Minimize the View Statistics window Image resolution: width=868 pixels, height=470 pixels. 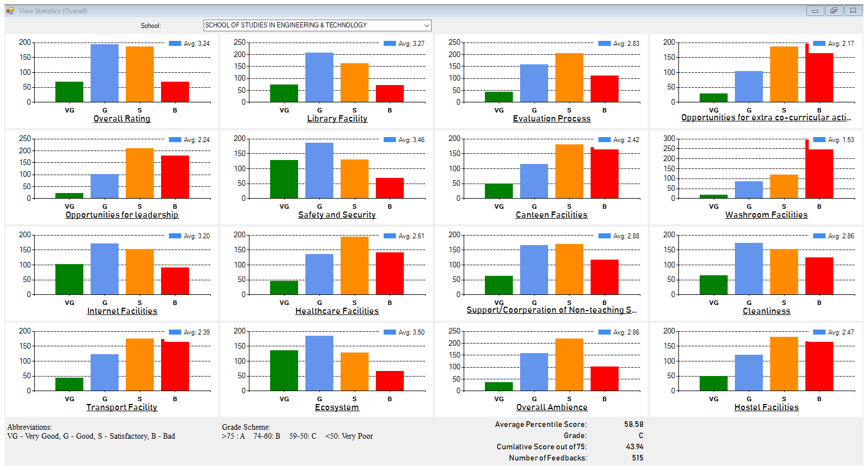815,11
